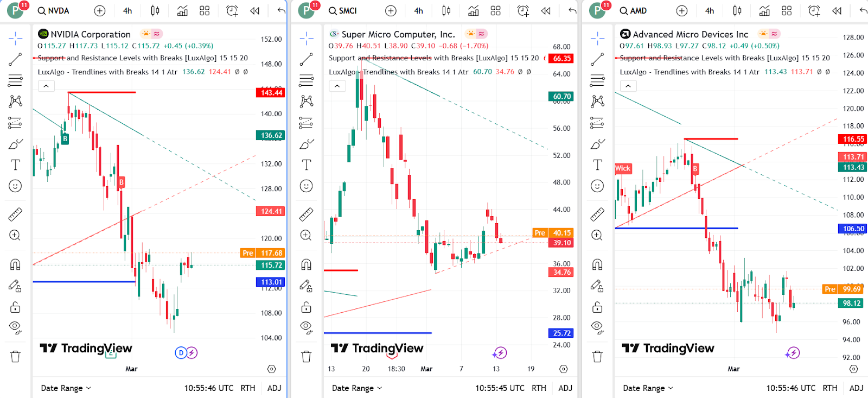This screenshot has width=868, height=398.
Task: Open profile avatar menu in NVDA panel
Action: click(15, 10)
